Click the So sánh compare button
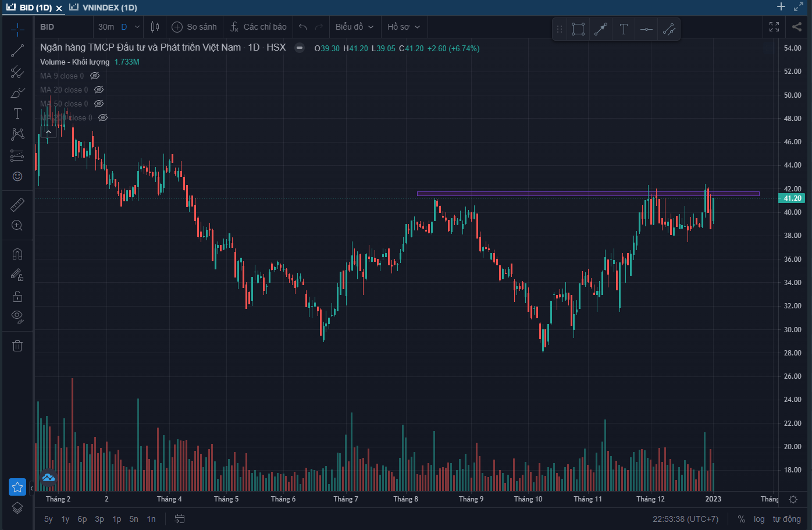812x530 pixels. tap(194, 27)
